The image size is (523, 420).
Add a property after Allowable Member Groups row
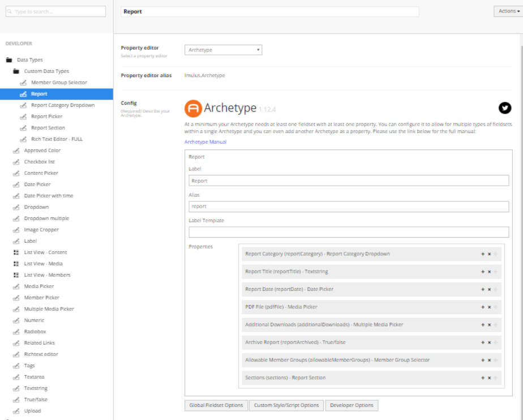(x=483, y=361)
